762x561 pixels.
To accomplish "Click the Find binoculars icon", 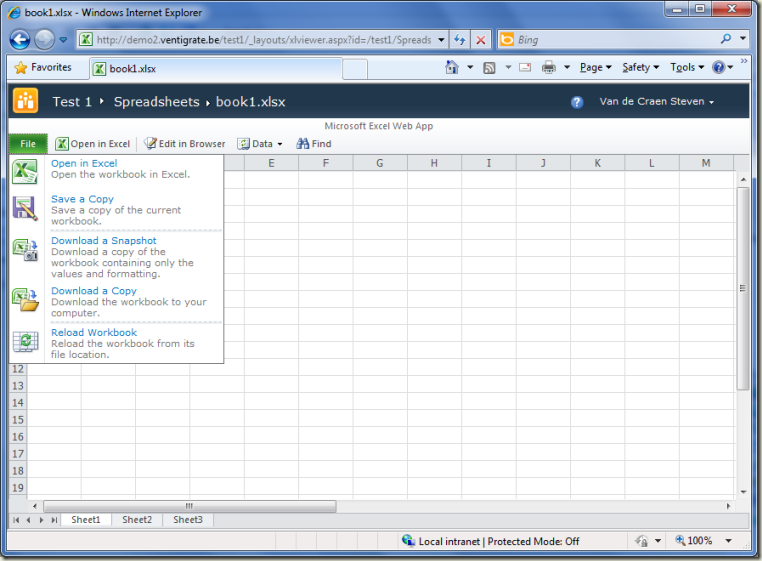I will (303, 143).
